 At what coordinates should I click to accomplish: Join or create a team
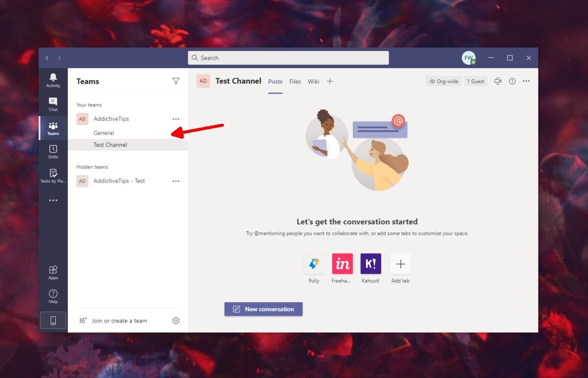[119, 320]
